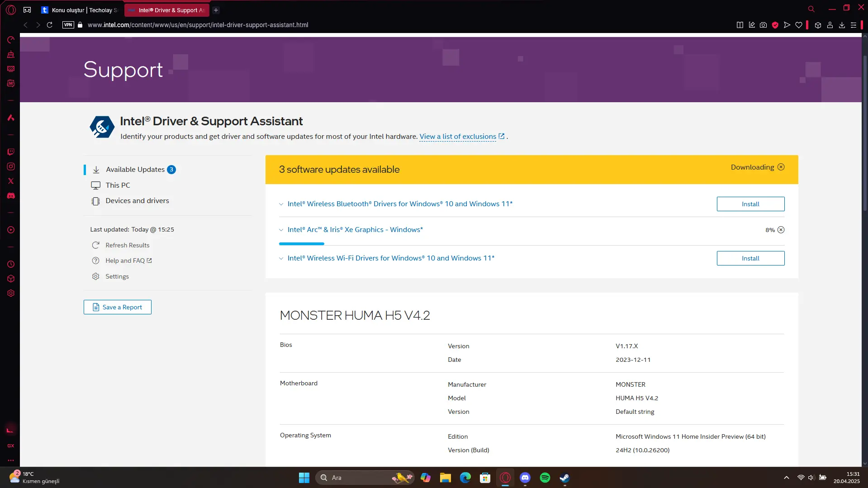Click the address bar URL
Viewport: 868px width, 488px height.
[x=198, y=25]
